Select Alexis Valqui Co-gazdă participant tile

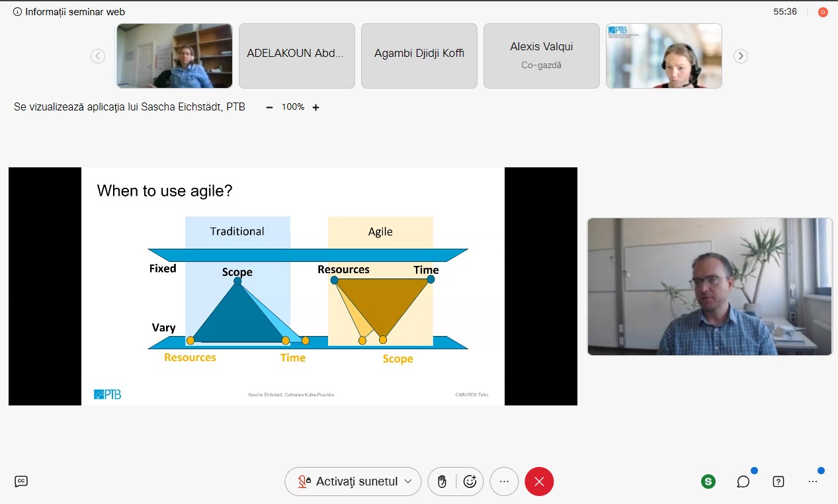[541, 56]
